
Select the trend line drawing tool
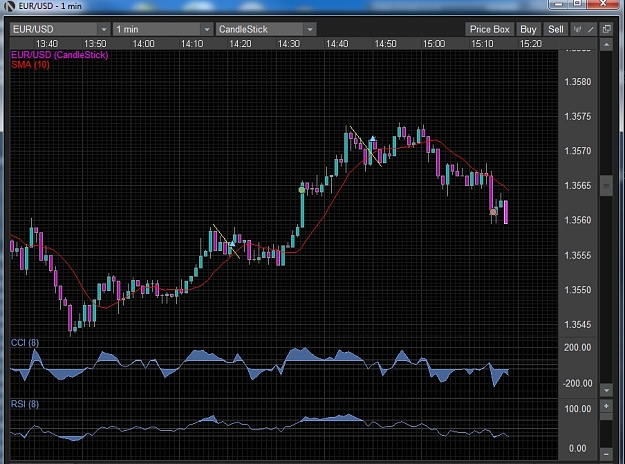tap(590, 29)
